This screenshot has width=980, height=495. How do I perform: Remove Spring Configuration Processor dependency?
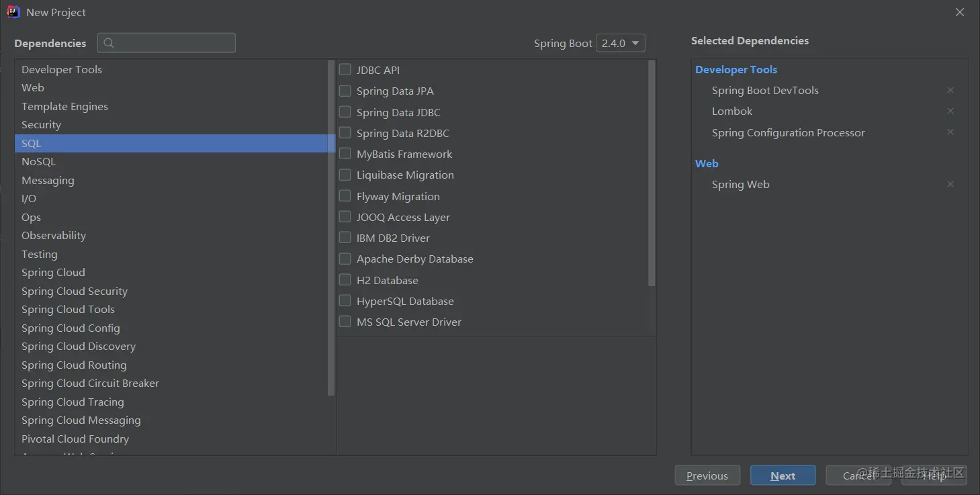tap(950, 132)
